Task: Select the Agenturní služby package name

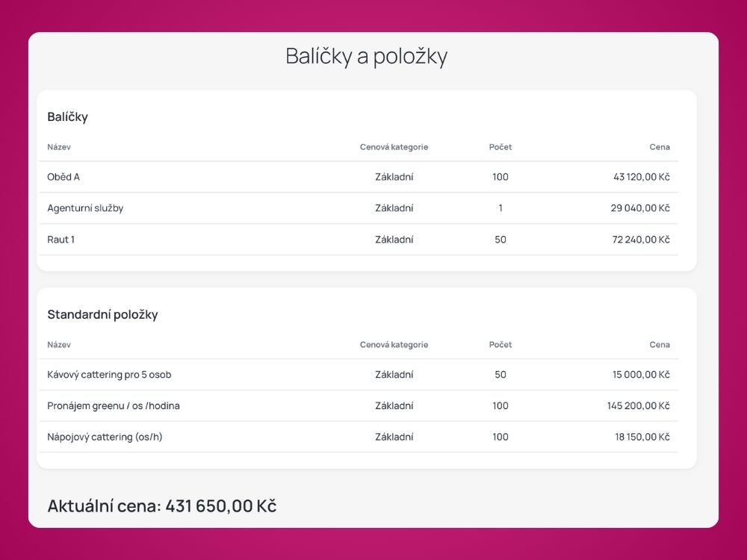Action: (x=85, y=208)
